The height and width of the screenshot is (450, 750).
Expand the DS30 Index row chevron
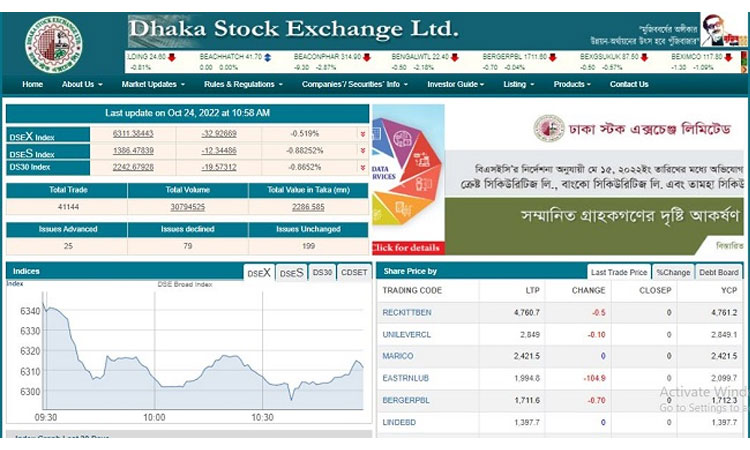(362, 168)
